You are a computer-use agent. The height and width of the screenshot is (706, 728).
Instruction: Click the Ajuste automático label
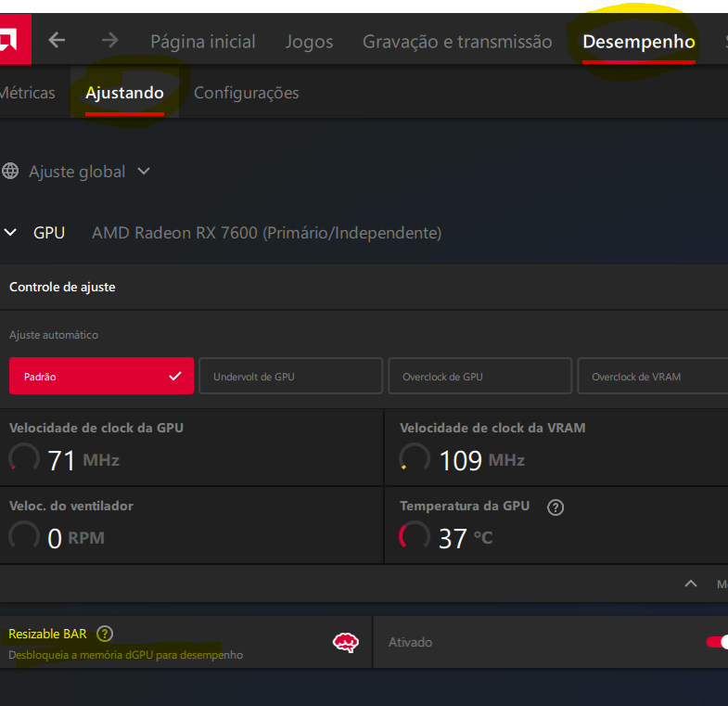click(x=54, y=335)
